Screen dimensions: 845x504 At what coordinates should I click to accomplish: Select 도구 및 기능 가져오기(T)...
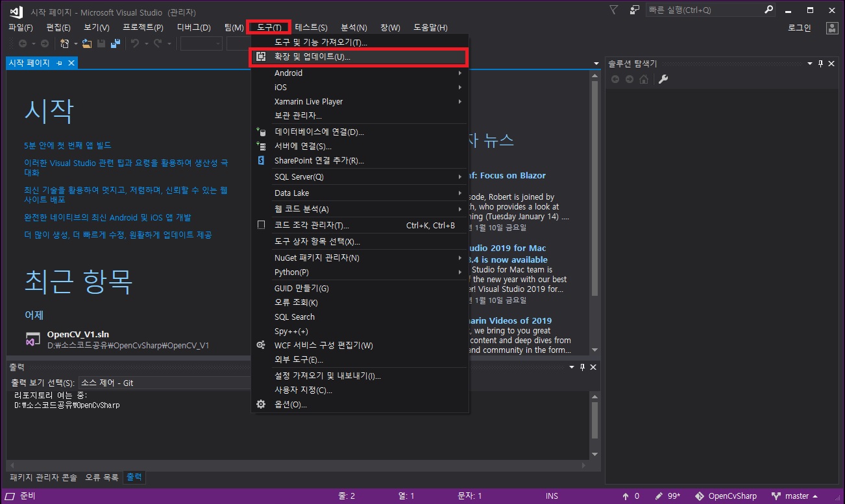tap(359, 42)
